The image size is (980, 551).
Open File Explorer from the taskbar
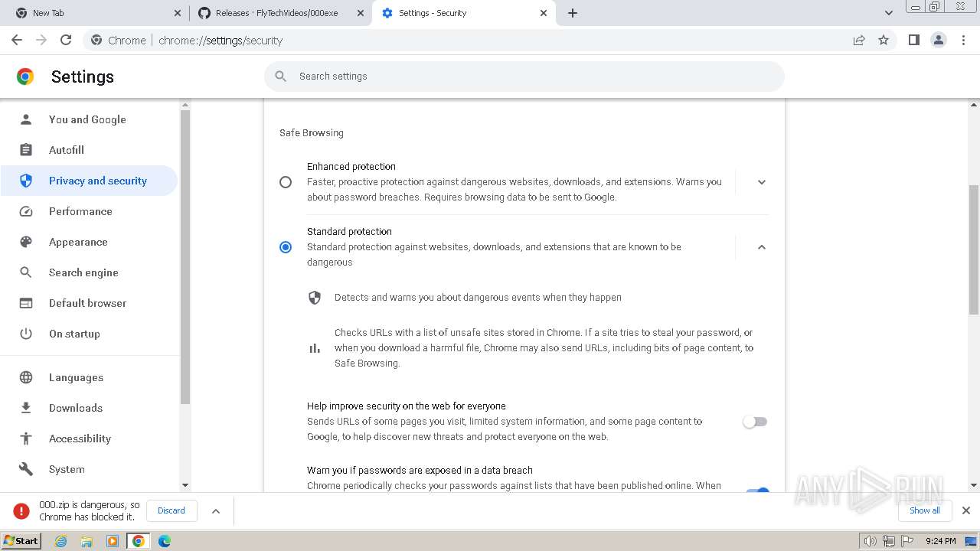click(x=87, y=541)
